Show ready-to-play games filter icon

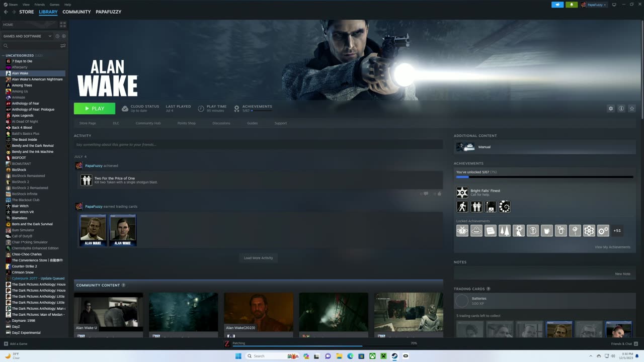[x=63, y=36]
